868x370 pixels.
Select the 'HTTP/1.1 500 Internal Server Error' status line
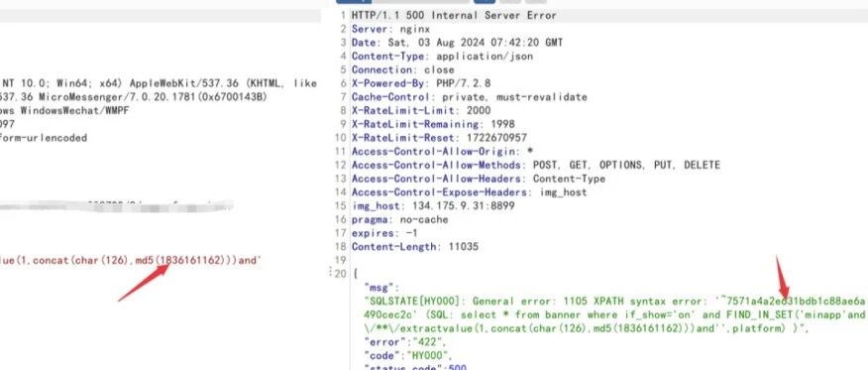(x=454, y=16)
